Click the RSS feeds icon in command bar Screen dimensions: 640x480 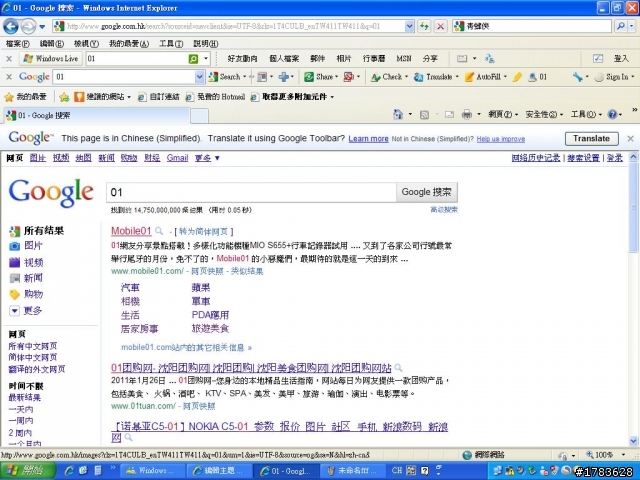[424, 115]
